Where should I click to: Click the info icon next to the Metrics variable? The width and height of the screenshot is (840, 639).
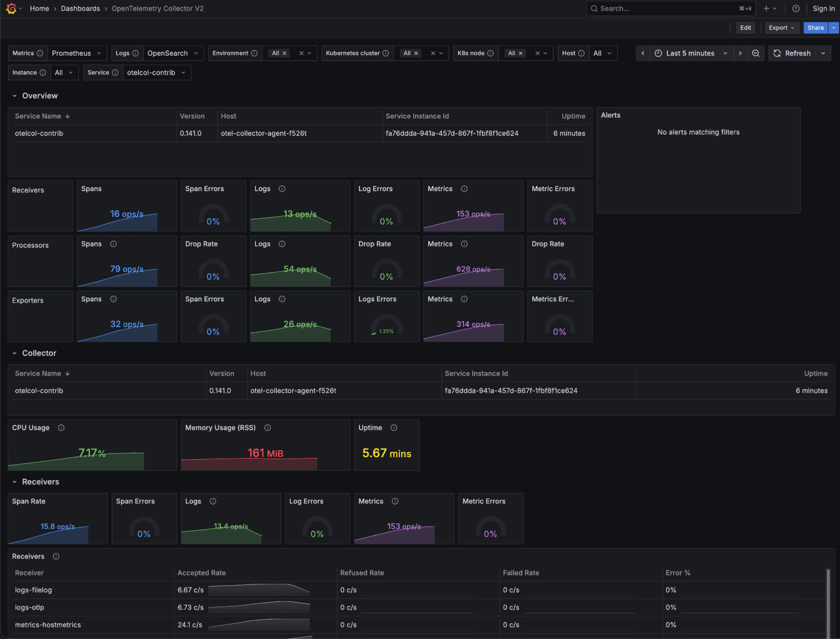(40, 53)
